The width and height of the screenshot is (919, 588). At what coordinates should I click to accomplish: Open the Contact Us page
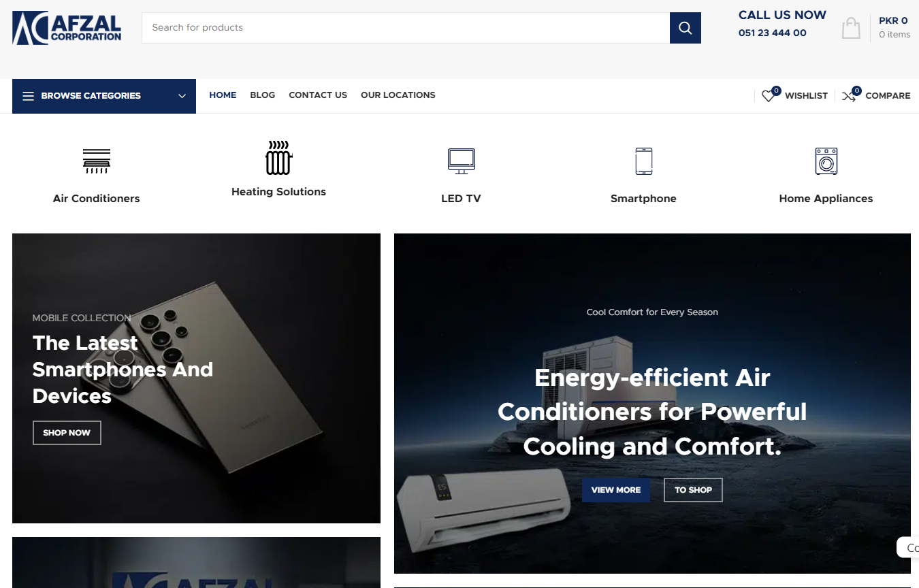pos(318,95)
